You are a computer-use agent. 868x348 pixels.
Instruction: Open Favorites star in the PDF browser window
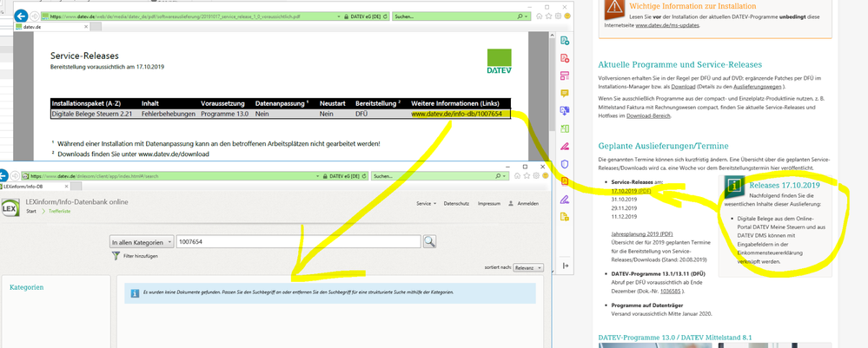tap(548, 16)
